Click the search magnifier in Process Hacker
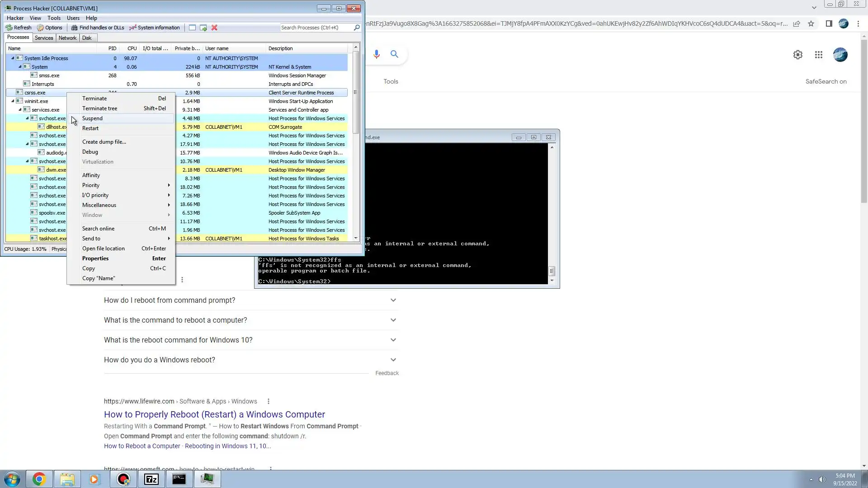 (357, 28)
